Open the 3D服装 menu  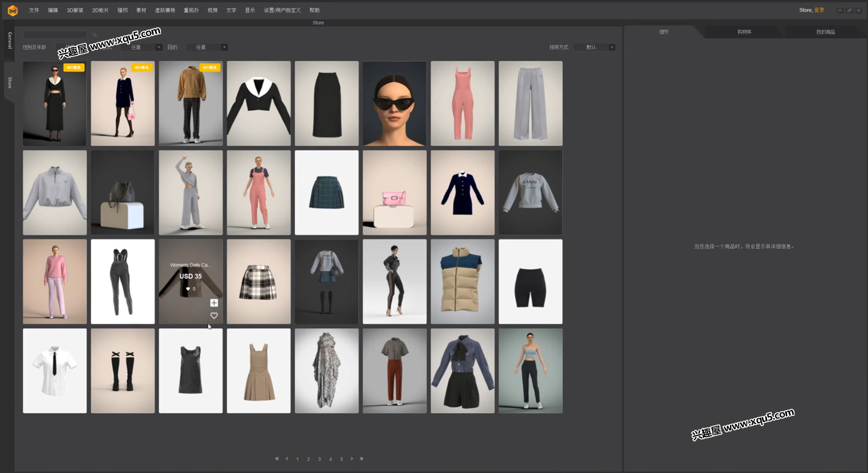pos(75,10)
